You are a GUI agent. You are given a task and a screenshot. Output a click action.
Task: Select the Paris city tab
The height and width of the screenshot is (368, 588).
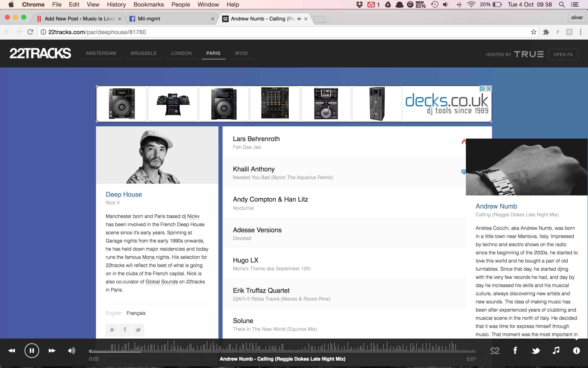click(x=213, y=53)
